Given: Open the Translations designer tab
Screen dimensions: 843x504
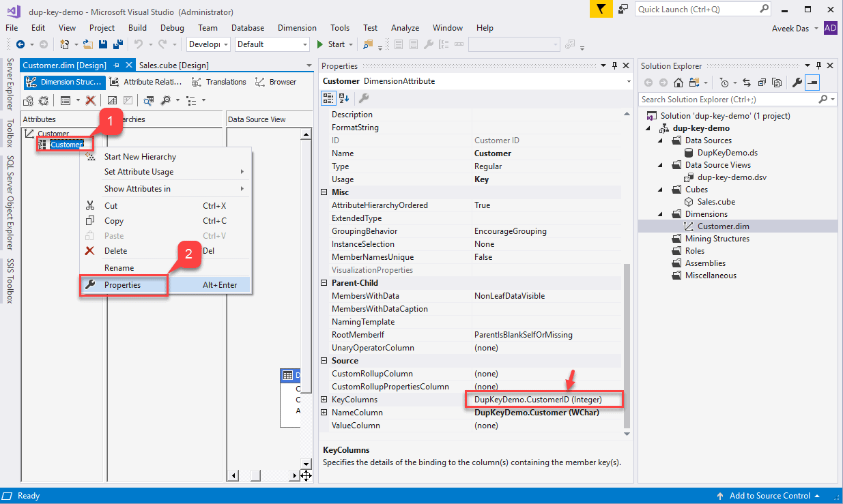Looking at the screenshot, I should 218,82.
